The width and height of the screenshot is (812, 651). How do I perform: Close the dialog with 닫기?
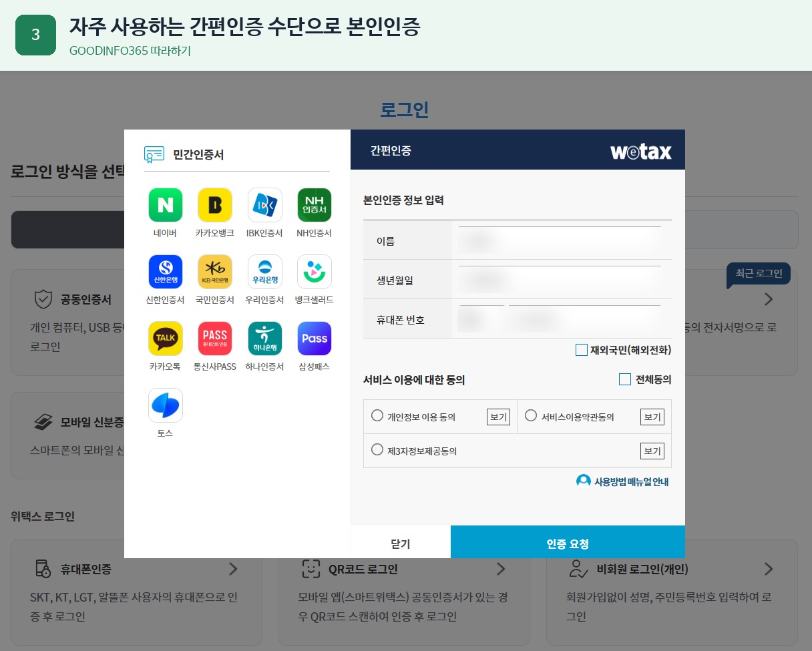401,542
